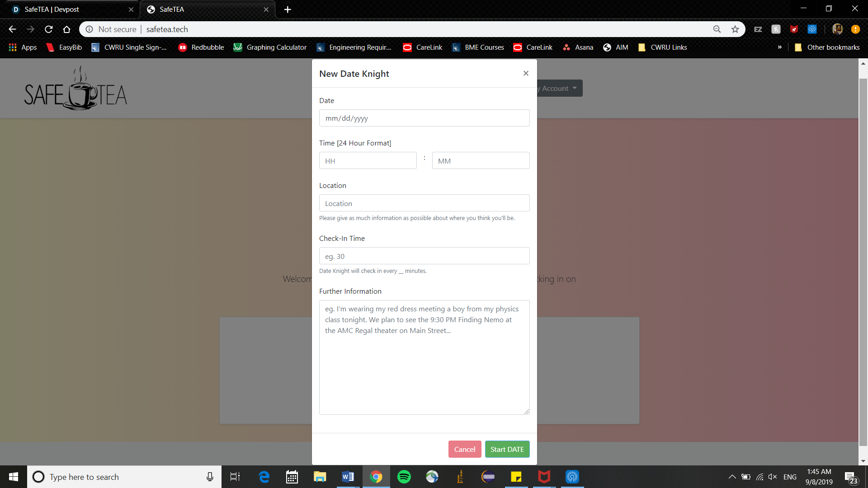The image size is (868, 488).
Task: Click the Location text field
Action: (424, 203)
